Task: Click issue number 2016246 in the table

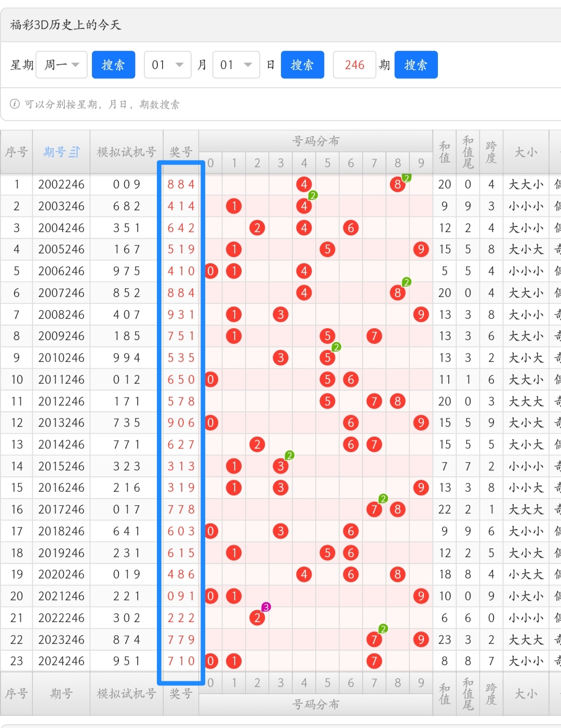Action: [x=61, y=488]
